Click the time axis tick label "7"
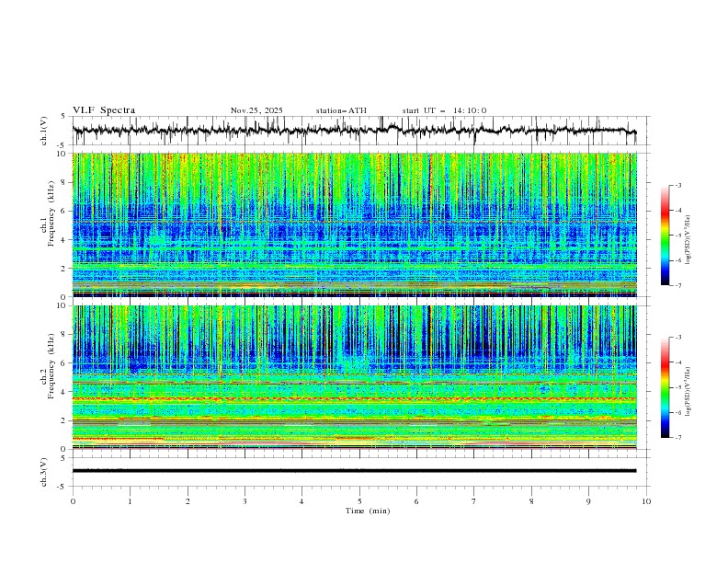 [x=474, y=501]
